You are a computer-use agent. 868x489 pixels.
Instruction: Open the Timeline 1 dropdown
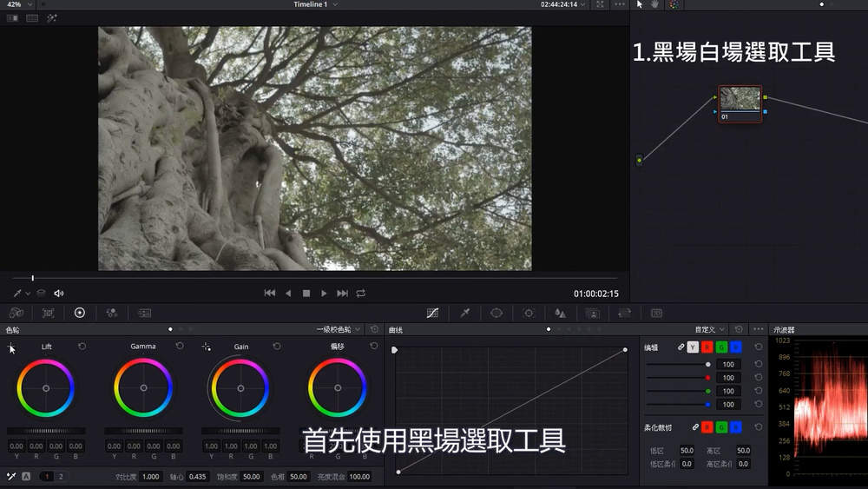pyautogui.click(x=316, y=4)
